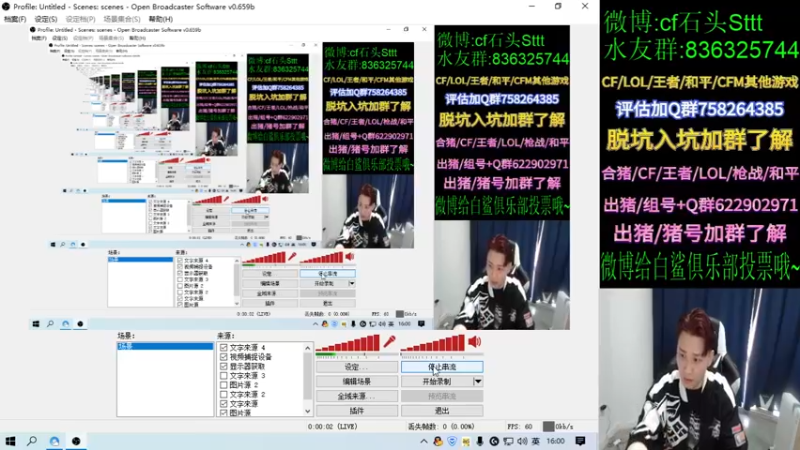This screenshot has width=800, height=450.
Task: Toggle the last 图片源 checkbox at the list bottom
Action: 223,413
